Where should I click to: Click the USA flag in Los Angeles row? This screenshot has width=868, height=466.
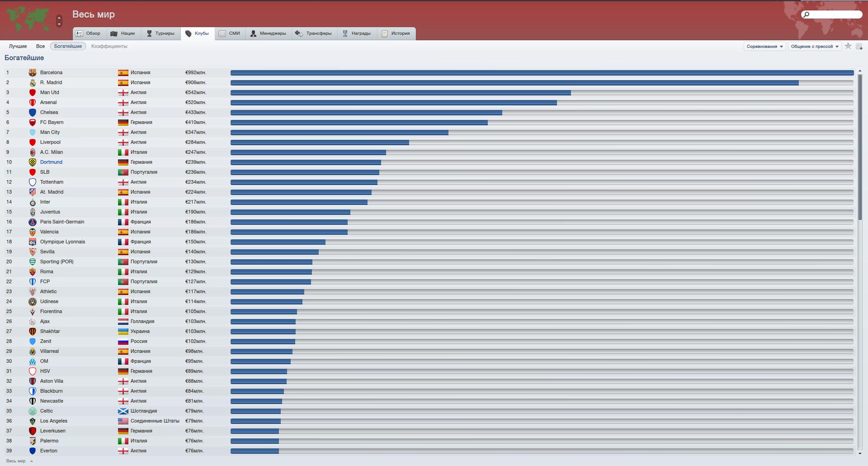[x=123, y=421]
